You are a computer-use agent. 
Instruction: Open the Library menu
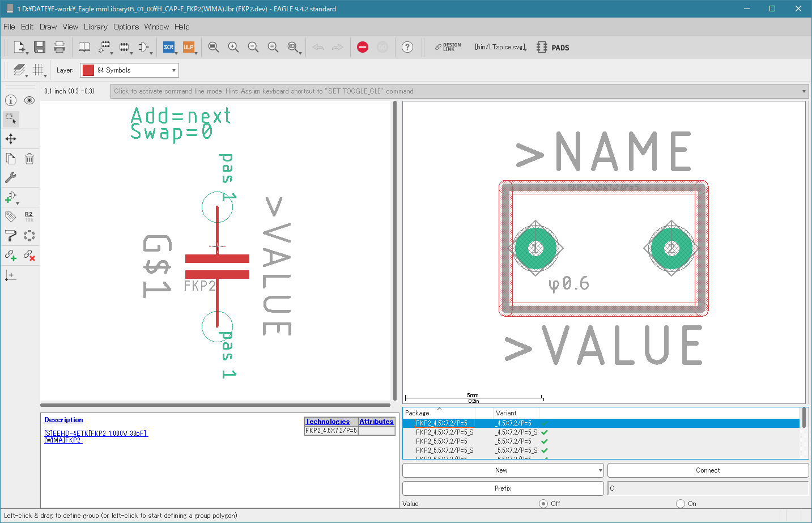[95, 27]
